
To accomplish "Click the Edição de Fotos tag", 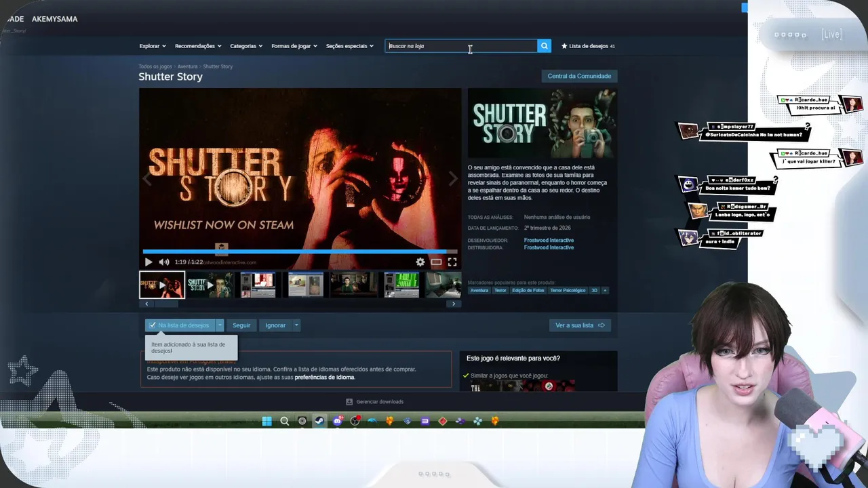I will (528, 290).
